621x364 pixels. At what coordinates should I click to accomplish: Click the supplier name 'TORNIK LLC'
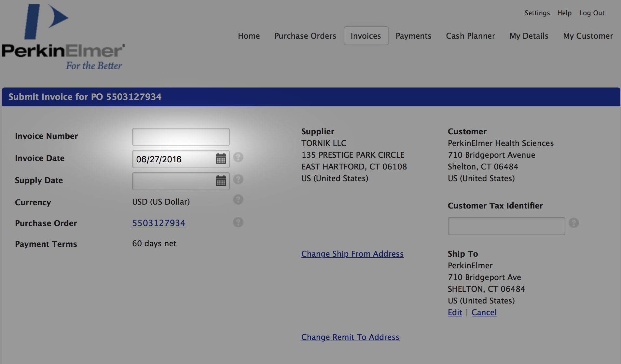(324, 143)
